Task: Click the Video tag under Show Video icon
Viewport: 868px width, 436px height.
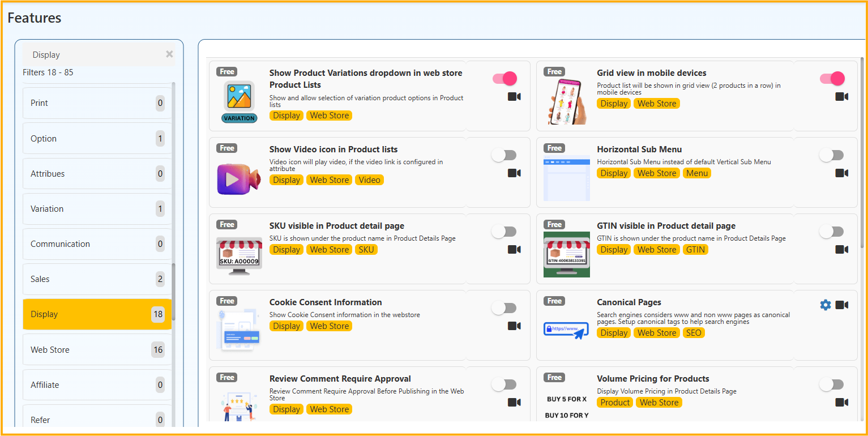Action: [x=369, y=180]
